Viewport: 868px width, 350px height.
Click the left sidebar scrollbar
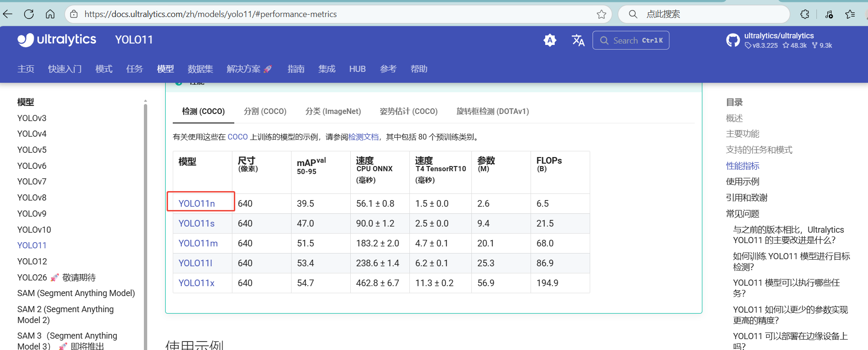point(145,227)
